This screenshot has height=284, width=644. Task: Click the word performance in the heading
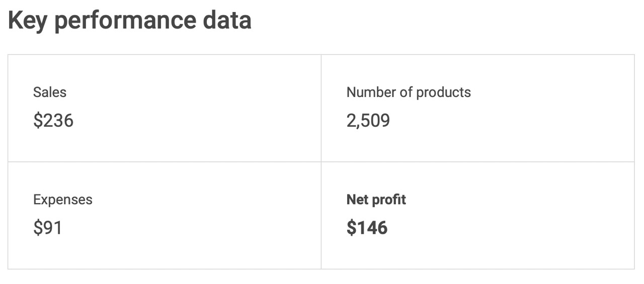[125, 21]
